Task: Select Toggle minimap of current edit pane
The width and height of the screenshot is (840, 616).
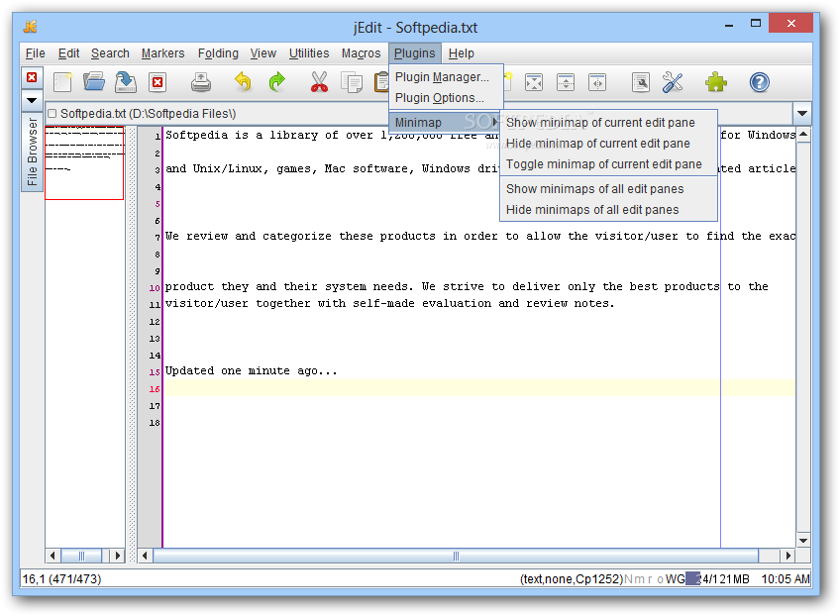Action: [x=608, y=164]
